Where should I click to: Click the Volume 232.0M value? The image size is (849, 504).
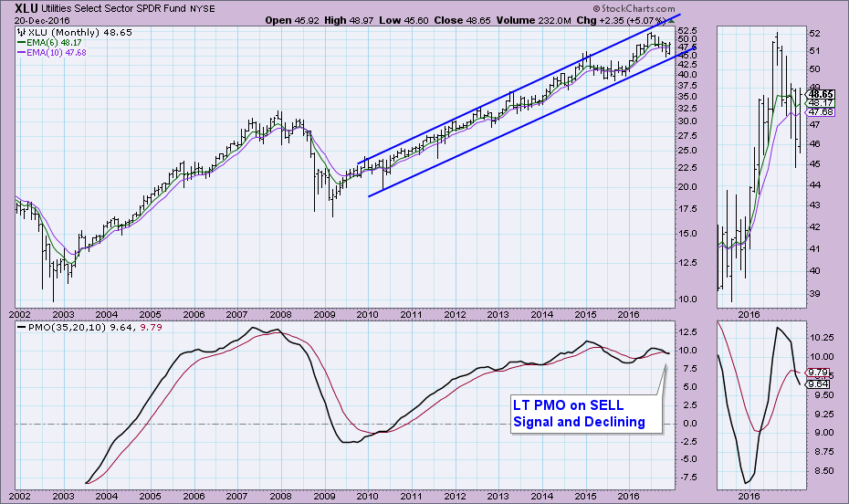tap(533, 21)
